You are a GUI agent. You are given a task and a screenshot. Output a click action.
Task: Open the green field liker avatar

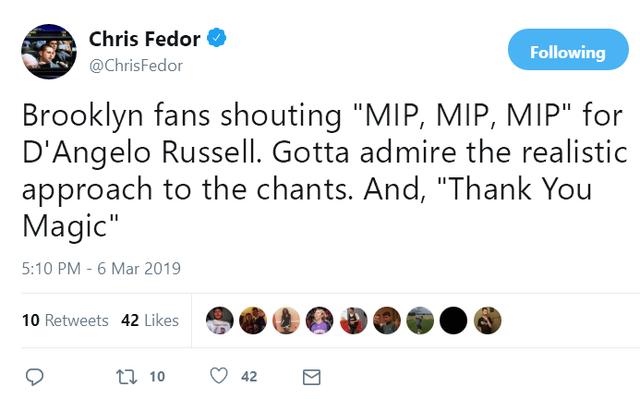click(x=420, y=321)
